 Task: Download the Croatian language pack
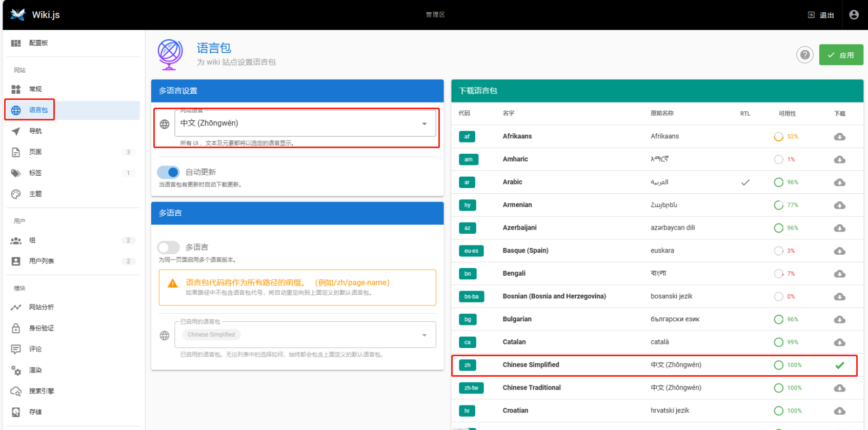click(839, 411)
